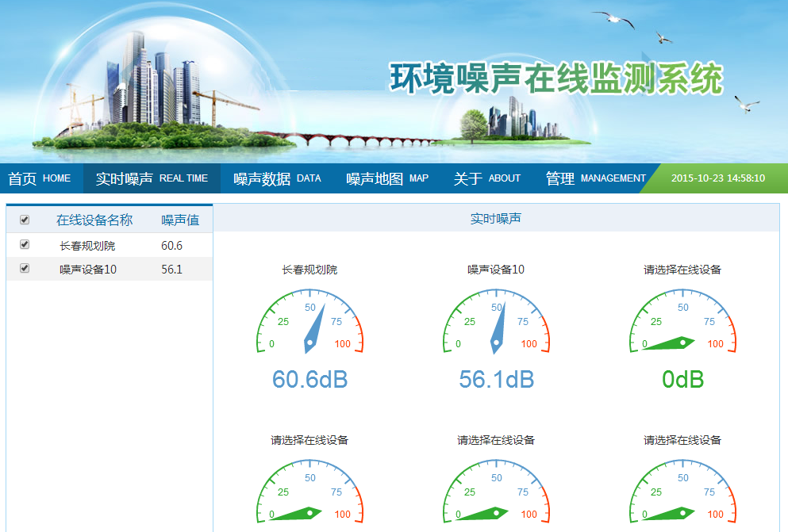Uncheck the 噪声设备10 device checkbox
The height and width of the screenshot is (532, 788).
click(x=25, y=269)
